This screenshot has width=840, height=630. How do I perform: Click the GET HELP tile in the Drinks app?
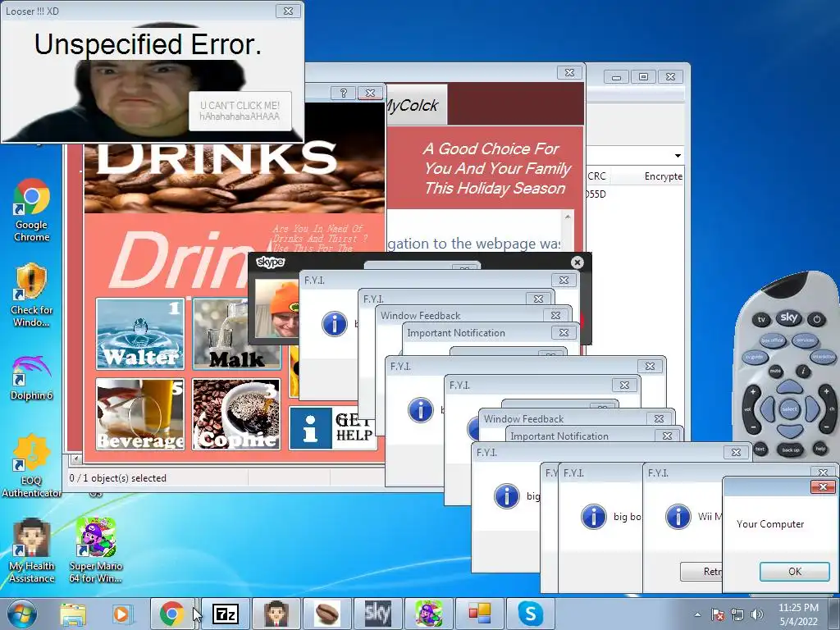[333, 427]
